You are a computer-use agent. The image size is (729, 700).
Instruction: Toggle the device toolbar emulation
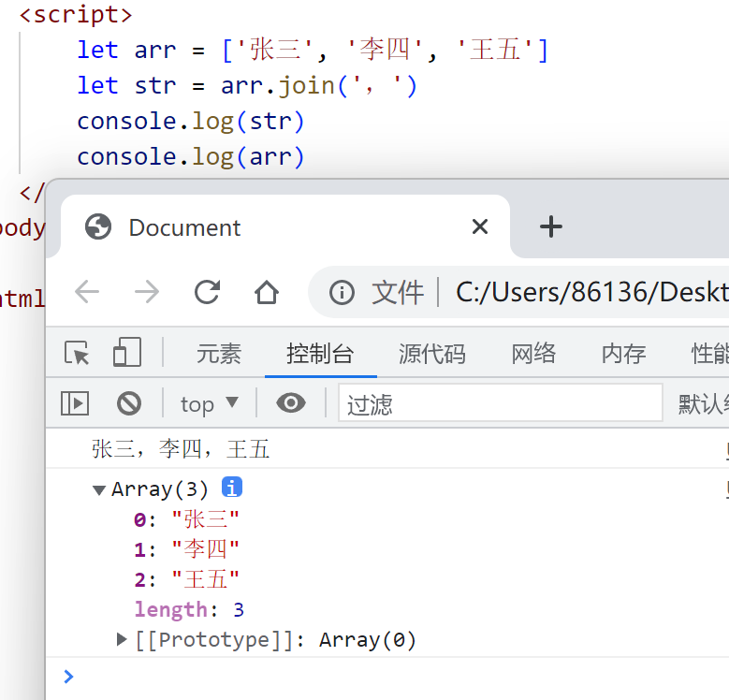[127, 352]
